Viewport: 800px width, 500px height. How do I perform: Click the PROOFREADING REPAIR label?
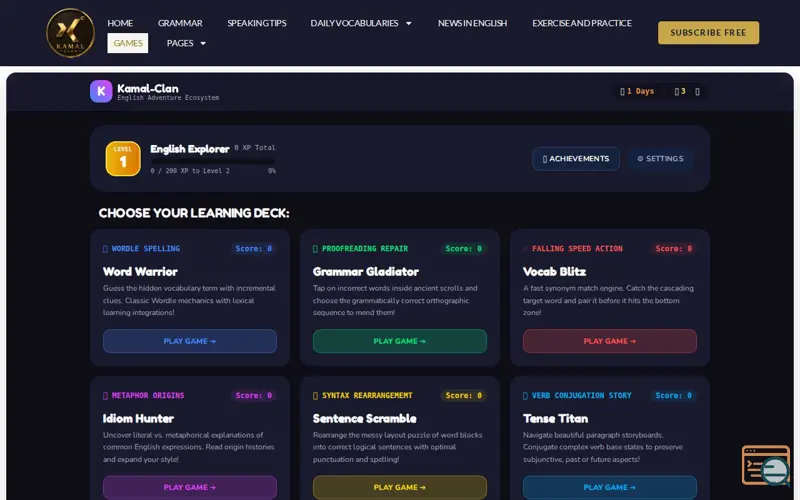point(365,248)
